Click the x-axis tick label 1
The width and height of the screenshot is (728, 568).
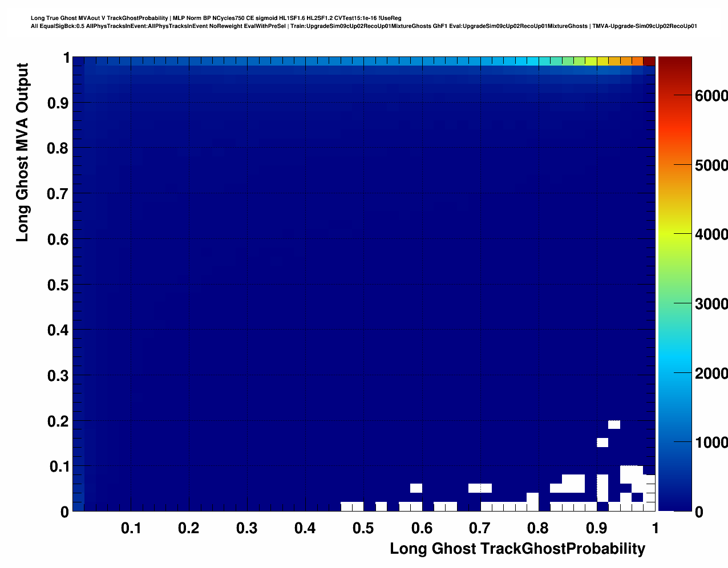655,528
